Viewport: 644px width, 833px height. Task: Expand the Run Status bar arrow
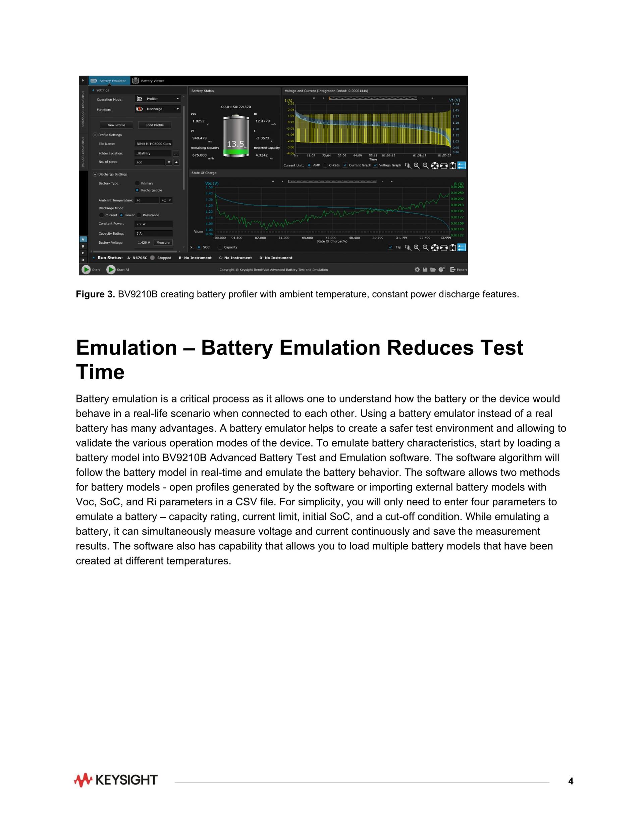pyautogui.click(x=94, y=258)
